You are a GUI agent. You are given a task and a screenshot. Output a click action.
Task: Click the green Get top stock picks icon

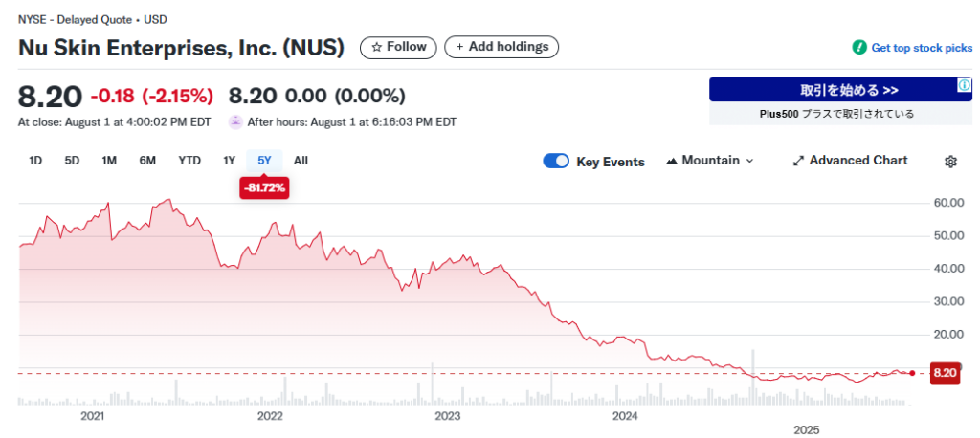pos(859,48)
